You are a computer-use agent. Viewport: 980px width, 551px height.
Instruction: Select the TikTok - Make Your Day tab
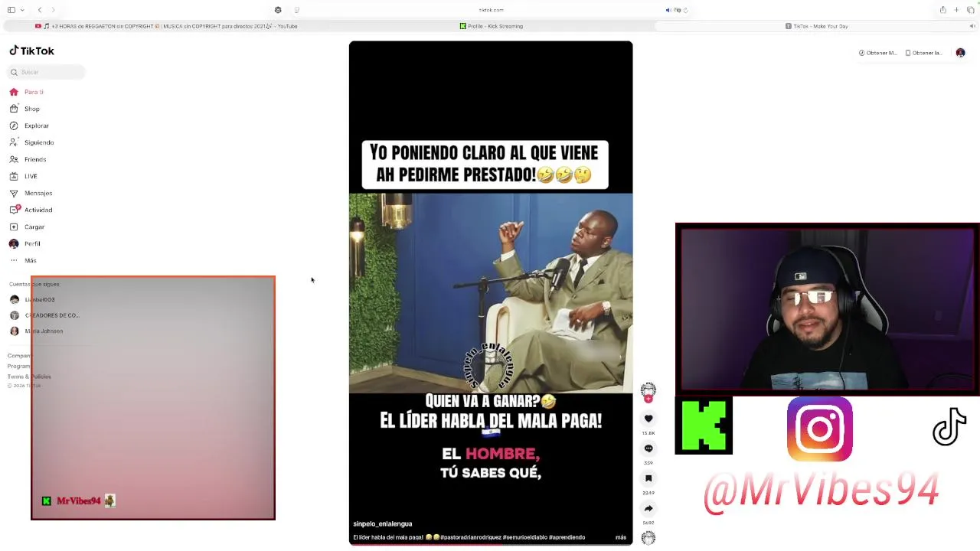[816, 26]
